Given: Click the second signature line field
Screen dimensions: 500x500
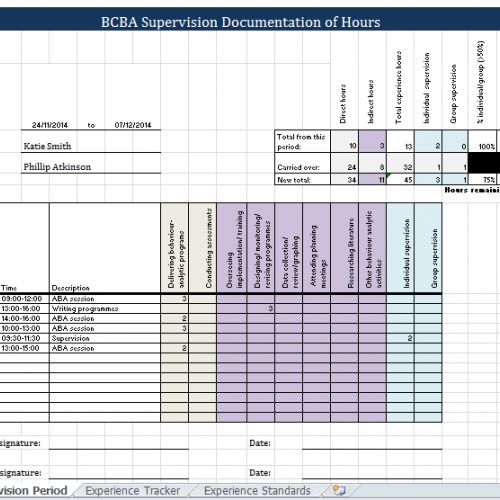Looking at the screenshot, I should click(x=119, y=473).
